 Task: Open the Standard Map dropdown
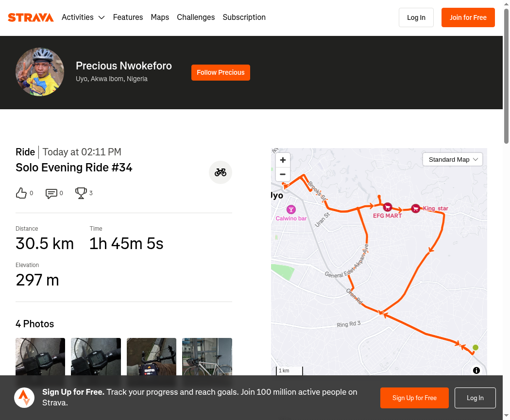[453, 160]
